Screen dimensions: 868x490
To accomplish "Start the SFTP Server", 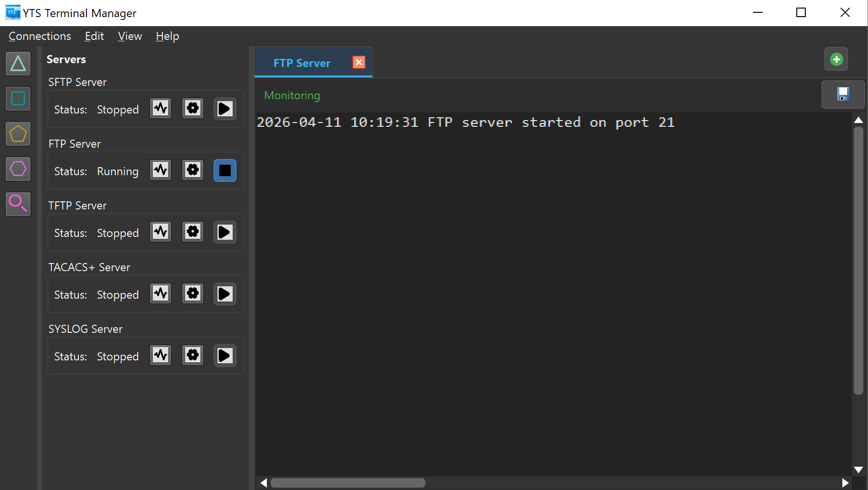I will tap(225, 108).
